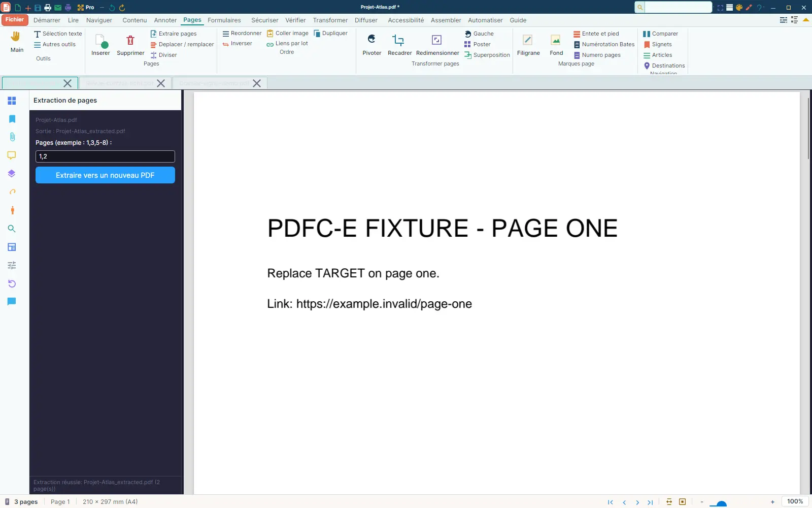Viewport: 812px width, 508px height.
Task: Collapse the ribbon with orange triangle
Action: click(805, 20)
